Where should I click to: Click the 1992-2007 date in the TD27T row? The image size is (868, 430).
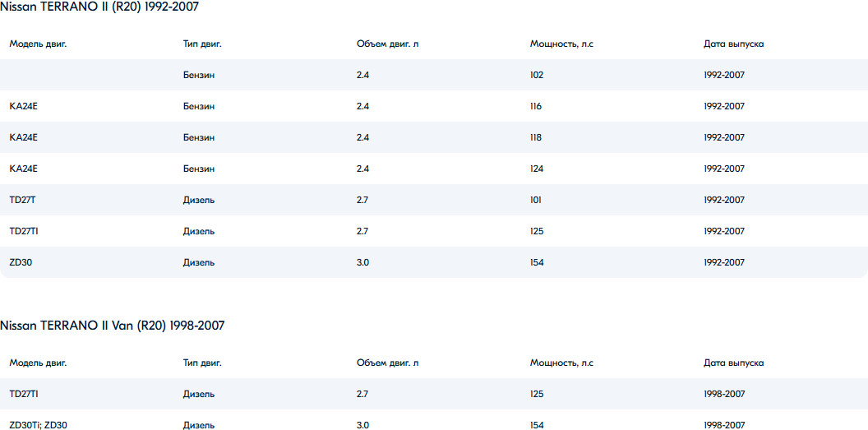[x=724, y=200]
